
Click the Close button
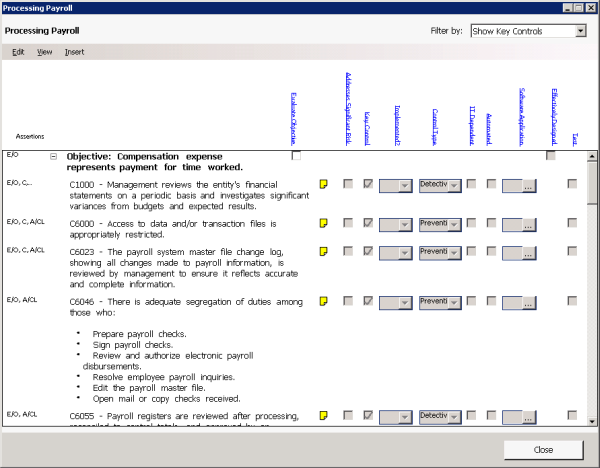pos(543,449)
